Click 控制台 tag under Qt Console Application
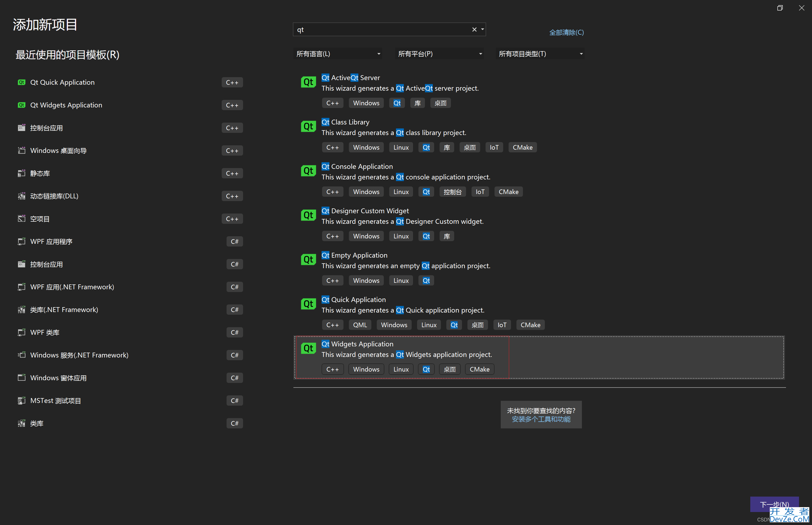Screen dimensions: 812x525 [x=452, y=192]
